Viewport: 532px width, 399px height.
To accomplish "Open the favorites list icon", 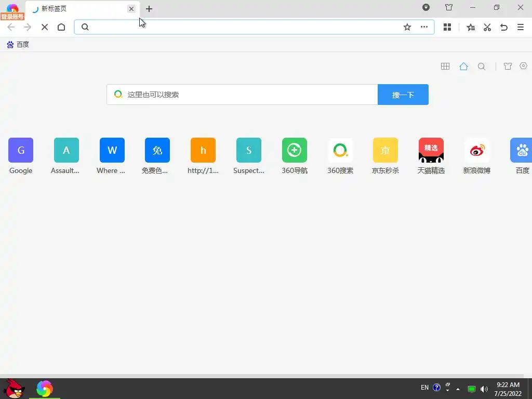I will (x=471, y=27).
